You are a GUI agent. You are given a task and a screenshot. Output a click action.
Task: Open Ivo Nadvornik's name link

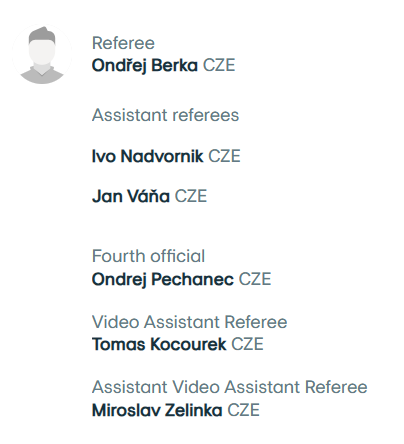(147, 156)
